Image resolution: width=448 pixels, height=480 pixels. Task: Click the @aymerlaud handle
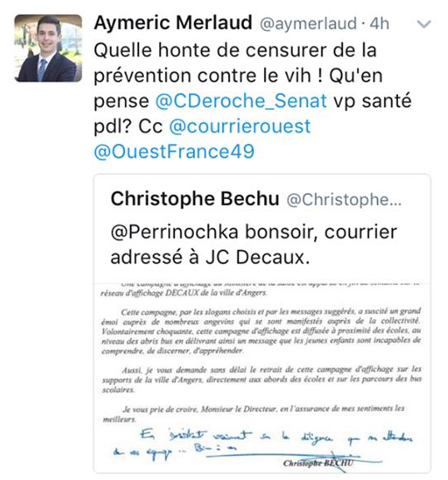tap(308, 23)
